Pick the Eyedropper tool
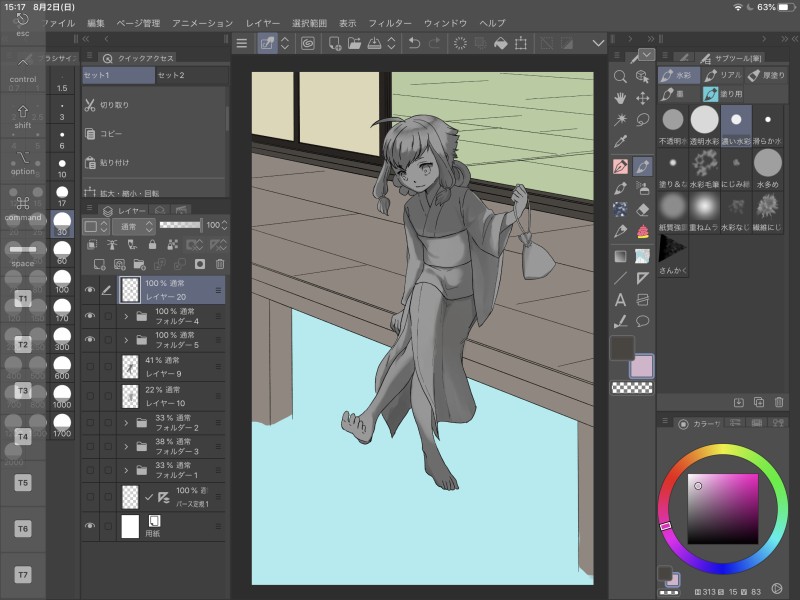The height and width of the screenshot is (600, 800). click(620, 142)
